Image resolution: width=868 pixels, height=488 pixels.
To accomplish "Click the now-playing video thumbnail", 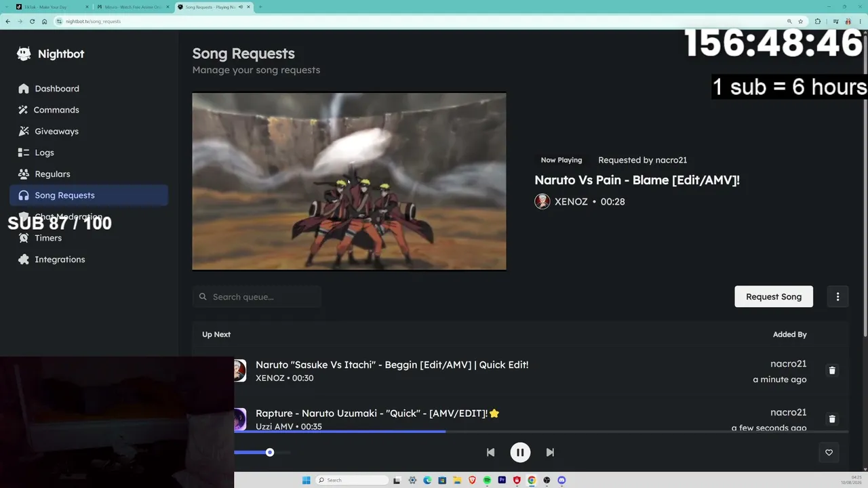I will pyautogui.click(x=349, y=182).
